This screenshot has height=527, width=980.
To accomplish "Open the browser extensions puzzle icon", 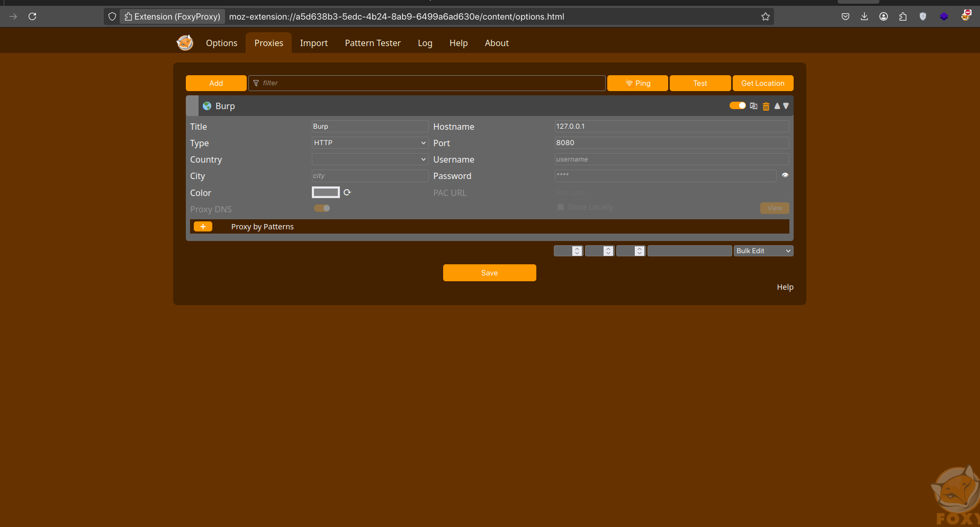I will tap(903, 16).
